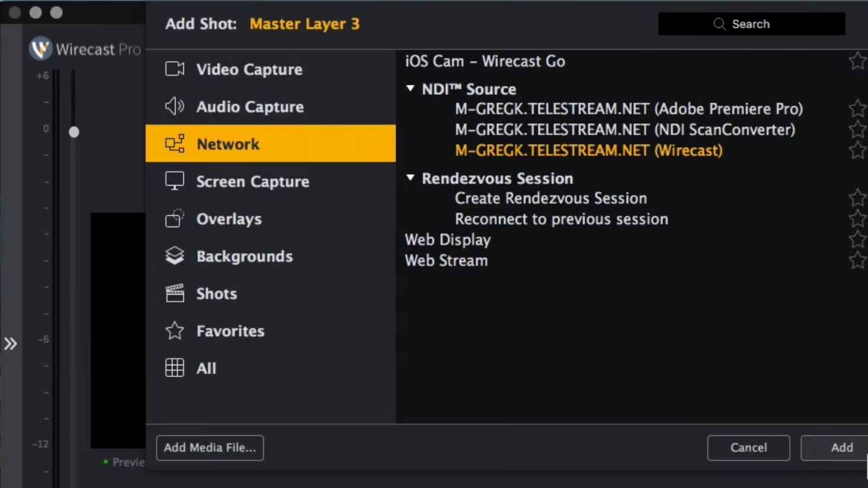Open the Video Capture category
The height and width of the screenshot is (488, 868).
pos(270,69)
